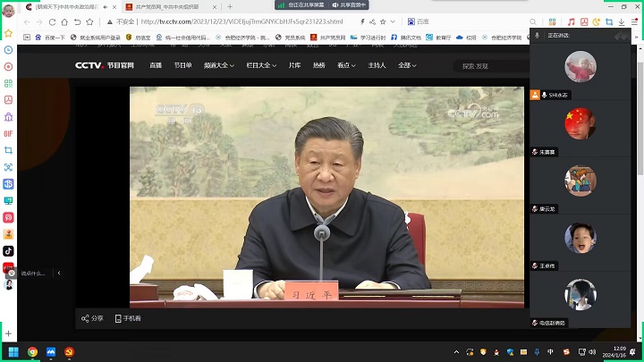Click the CCTV 节目官网 logo

pos(105,65)
